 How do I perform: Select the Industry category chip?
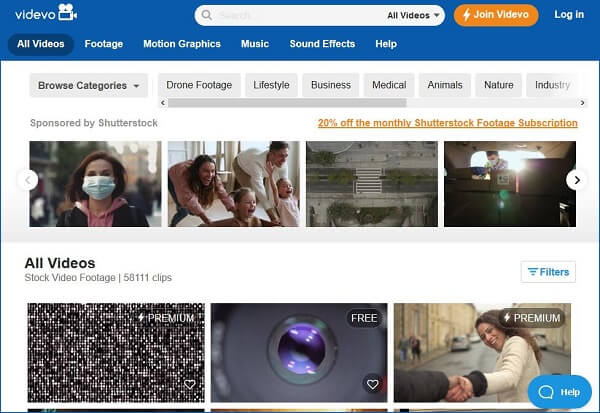552,85
